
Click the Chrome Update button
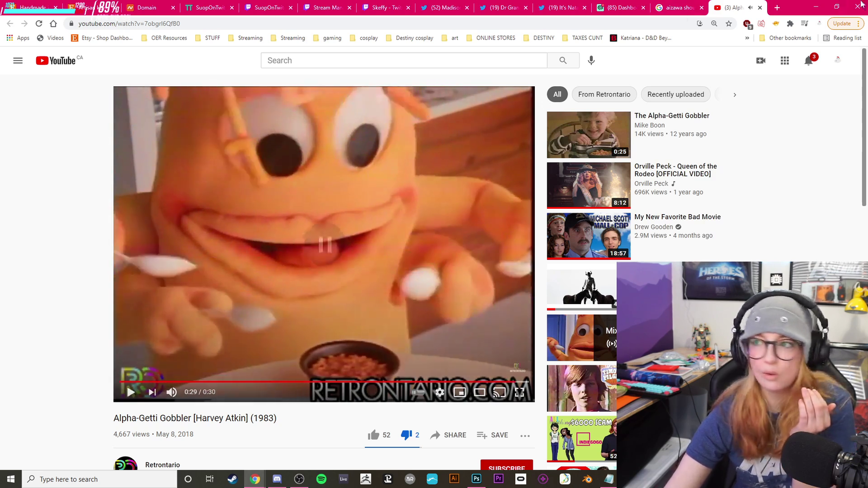pos(845,23)
